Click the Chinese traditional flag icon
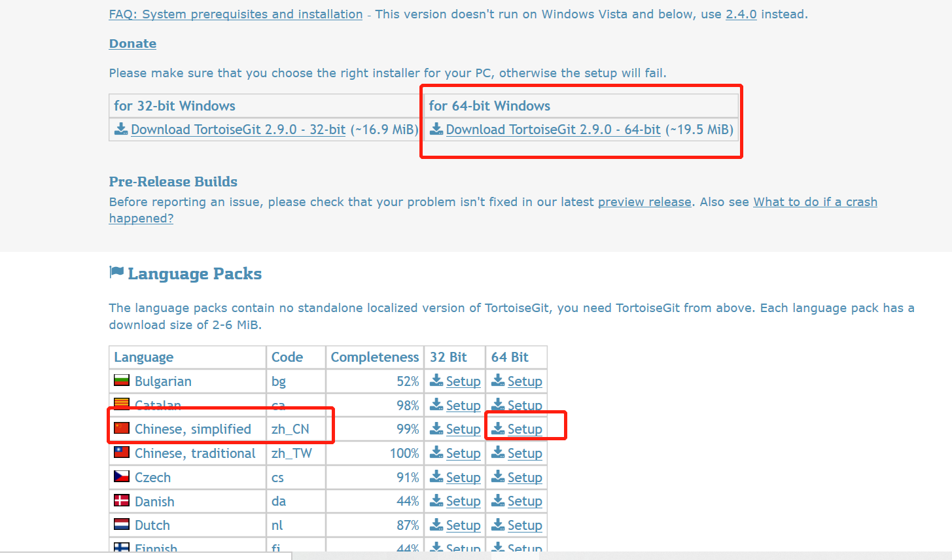The width and height of the screenshot is (952, 560). click(122, 452)
